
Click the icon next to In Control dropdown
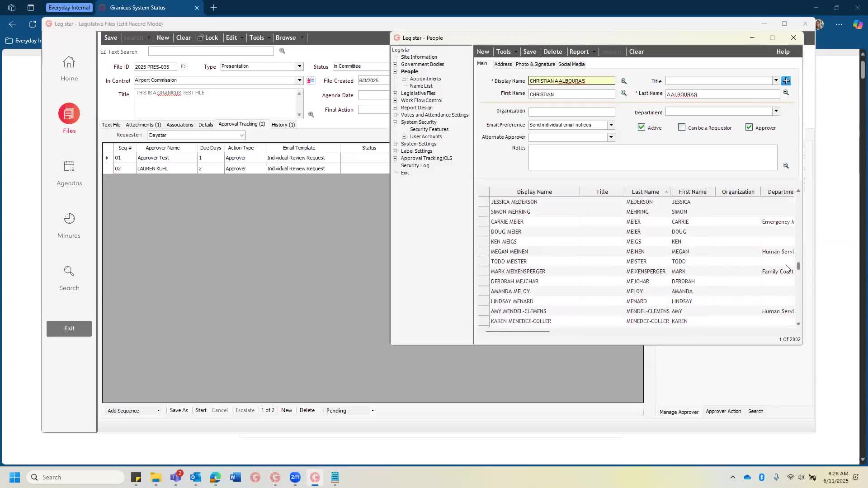coord(311,80)
